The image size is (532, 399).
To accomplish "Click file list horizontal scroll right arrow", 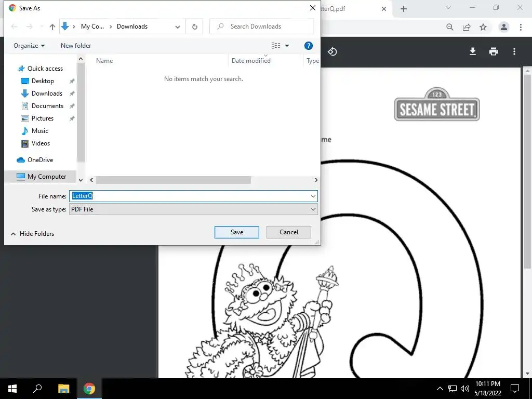I will pyautogui.click(x=316, y=180).
